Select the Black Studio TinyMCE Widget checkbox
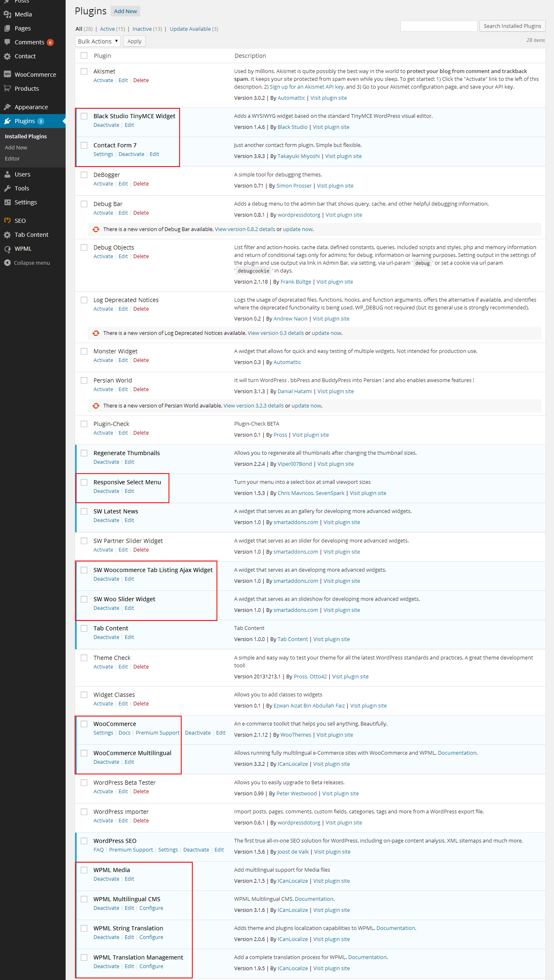Image resolution: width=554 pixels, height=980 pixels. [84, 116]
